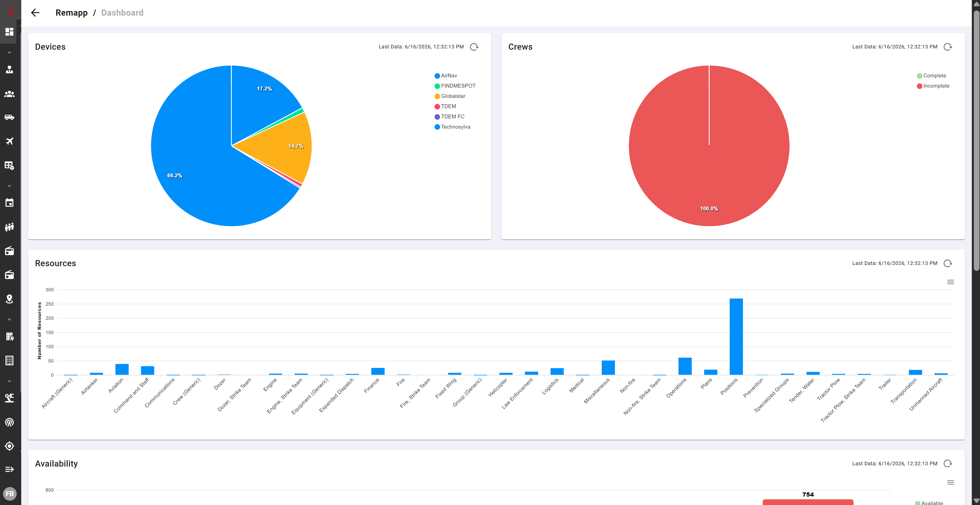Click the scrollbar down arrow
The image size is (980, 505).
(x=976, y=500)
